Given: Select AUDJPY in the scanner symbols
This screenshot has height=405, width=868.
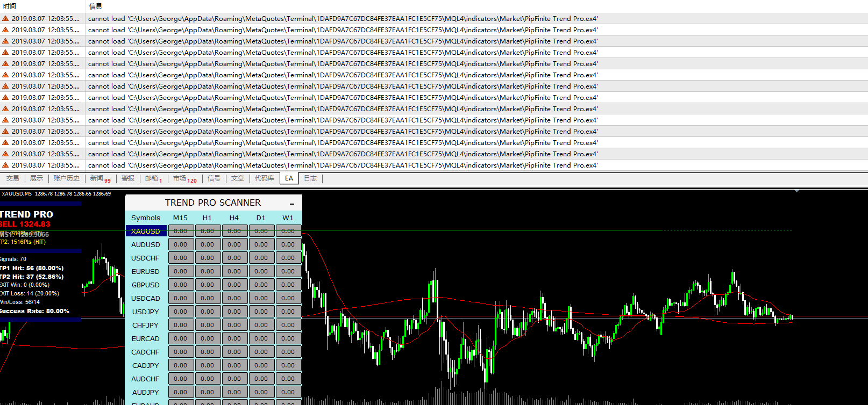Looking at the screenshot, I should 146,392.
